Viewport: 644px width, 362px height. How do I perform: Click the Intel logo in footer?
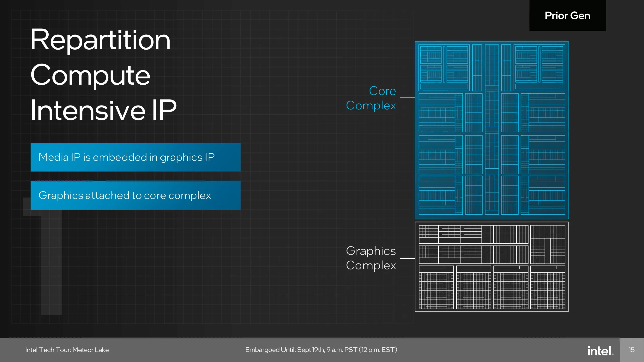pyautogui.click(x=600, y=351)
